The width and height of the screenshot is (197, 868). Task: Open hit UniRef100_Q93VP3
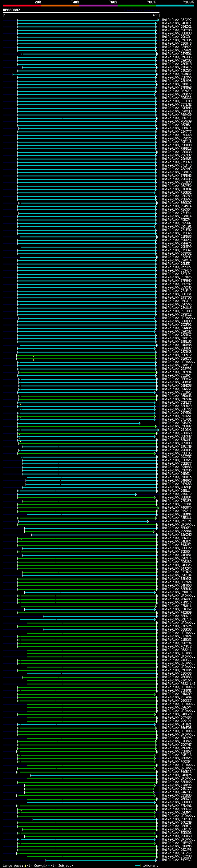click(x=176, y=369)
